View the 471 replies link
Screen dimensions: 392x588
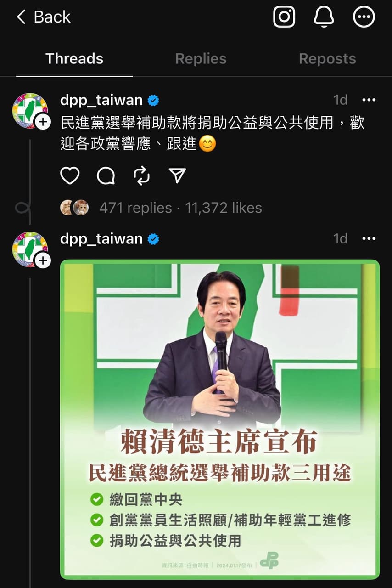click(x=135, y=208)
